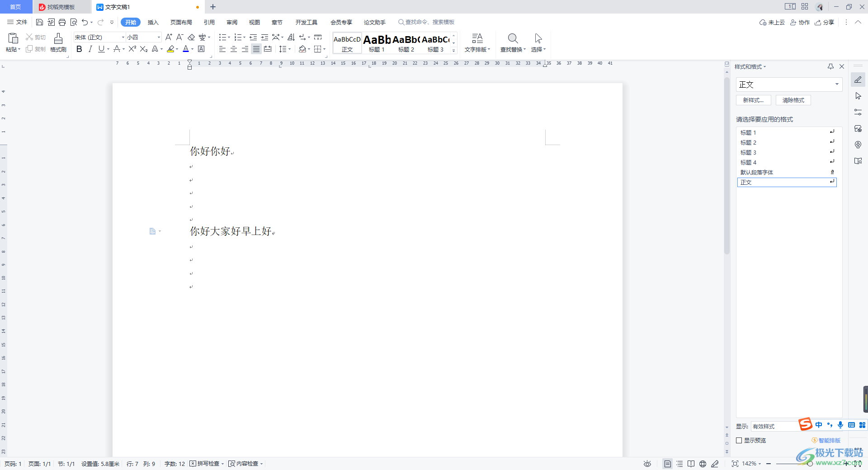This screenshot has height=470, width=868.
Task: Click the Select arrow tool in ribbon
Action: (x=538, y=43)
